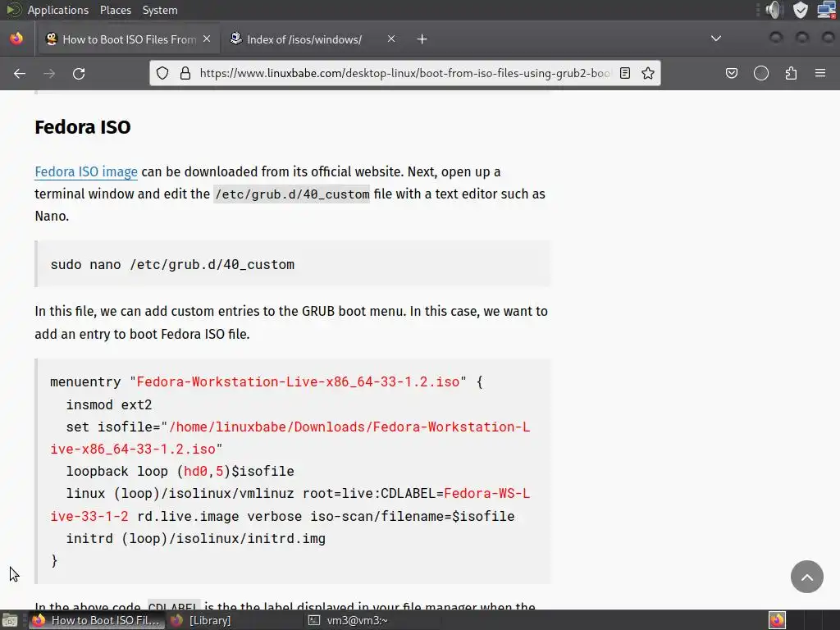The width and height of the screenshot is (840, 630).
Task: Switch to vm3@vm3:~ terminal taskbar window
Action: pyautogui.click(x=348, y=620)
